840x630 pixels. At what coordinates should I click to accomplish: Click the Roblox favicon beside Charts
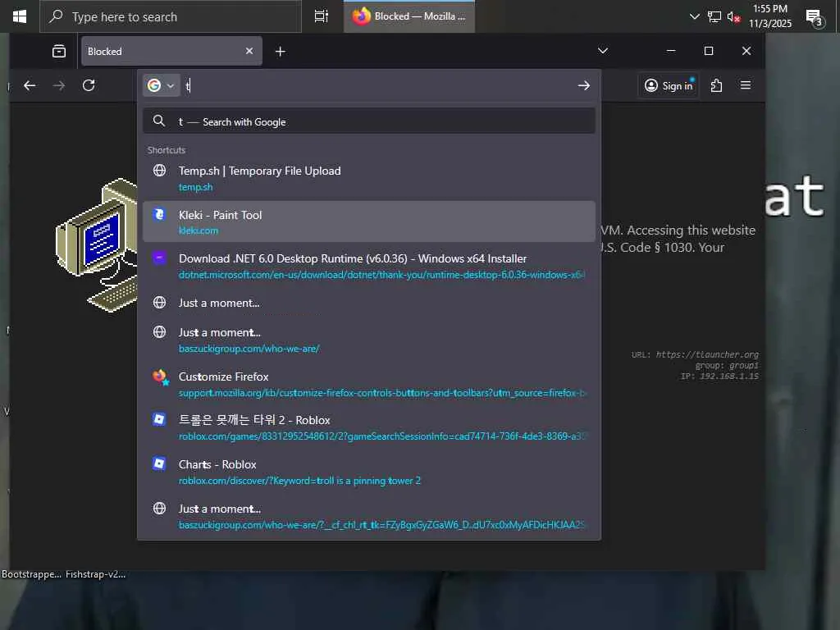(159, 463)
